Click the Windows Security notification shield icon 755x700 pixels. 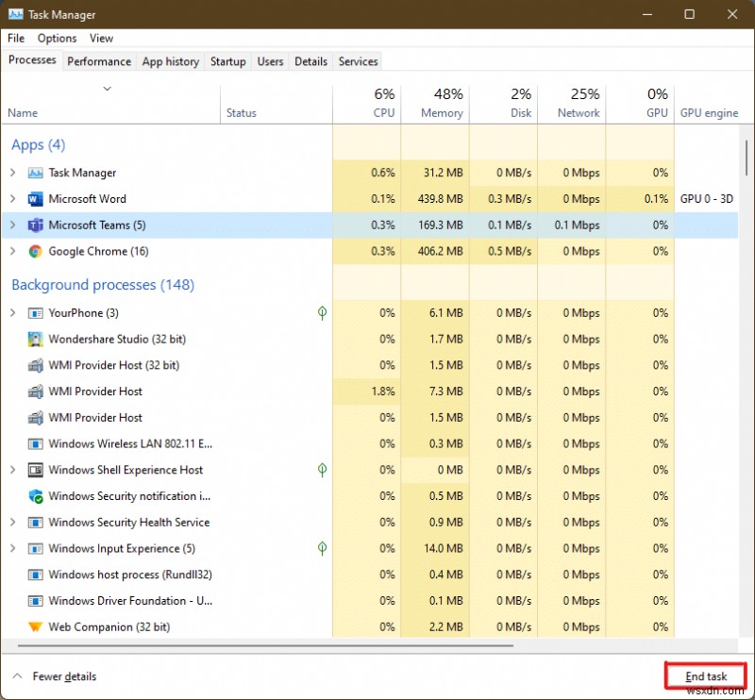pyautogui.click(x=36, y=496)
